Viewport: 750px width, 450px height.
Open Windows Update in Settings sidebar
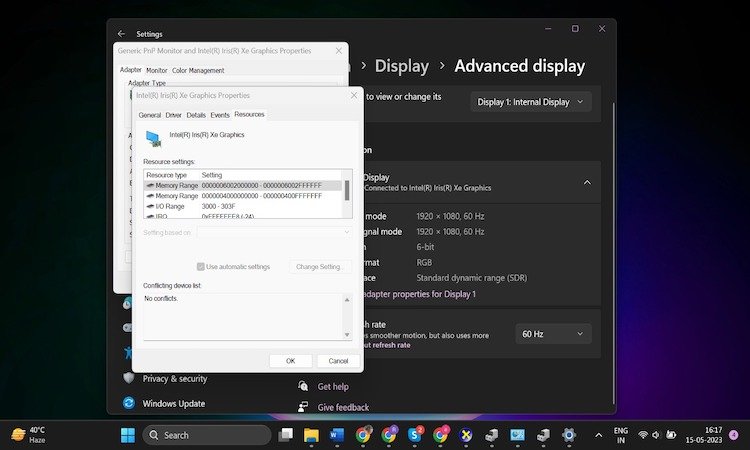coord(174,404)
